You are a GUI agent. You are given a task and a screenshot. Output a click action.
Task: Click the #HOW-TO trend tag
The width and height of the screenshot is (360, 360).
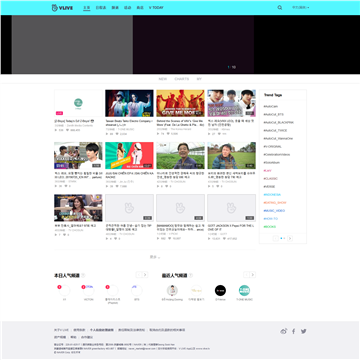coord(270,219)
